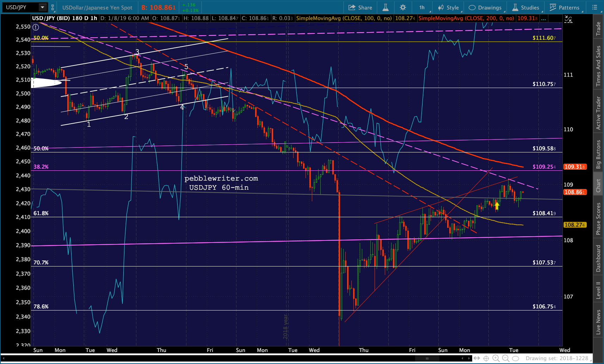Viewport: 604px width, 364px height.
Task: Toggle the Level II side panel
Action: pos(598,290)
